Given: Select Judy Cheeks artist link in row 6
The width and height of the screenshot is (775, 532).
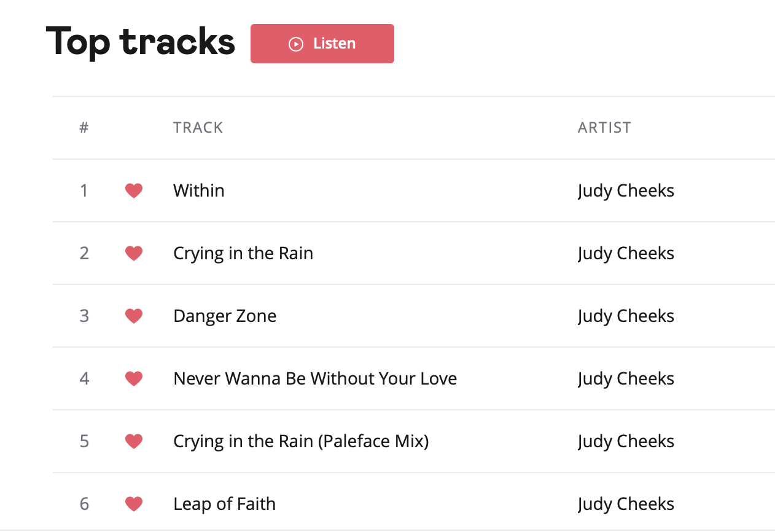Looking at the screenshot, I should (x=626, y=504).
